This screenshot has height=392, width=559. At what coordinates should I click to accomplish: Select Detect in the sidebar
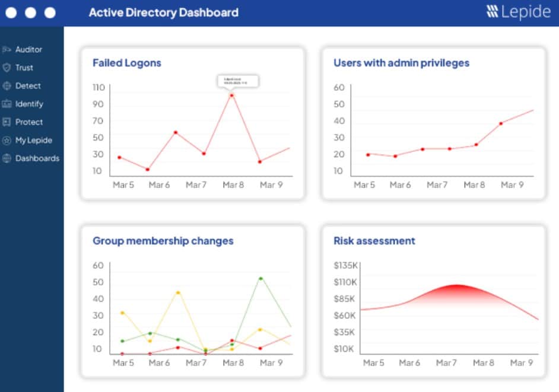(28, 85)
